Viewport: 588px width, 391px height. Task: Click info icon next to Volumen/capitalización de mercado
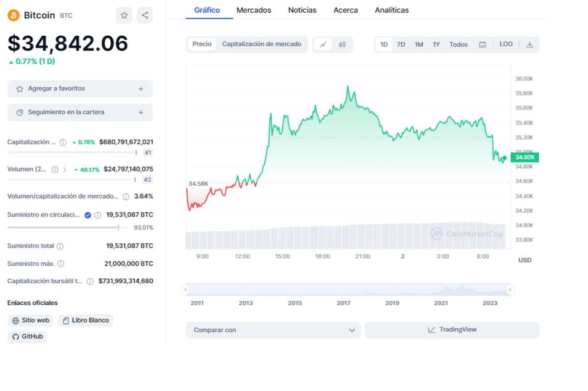(x=126, y=196)
